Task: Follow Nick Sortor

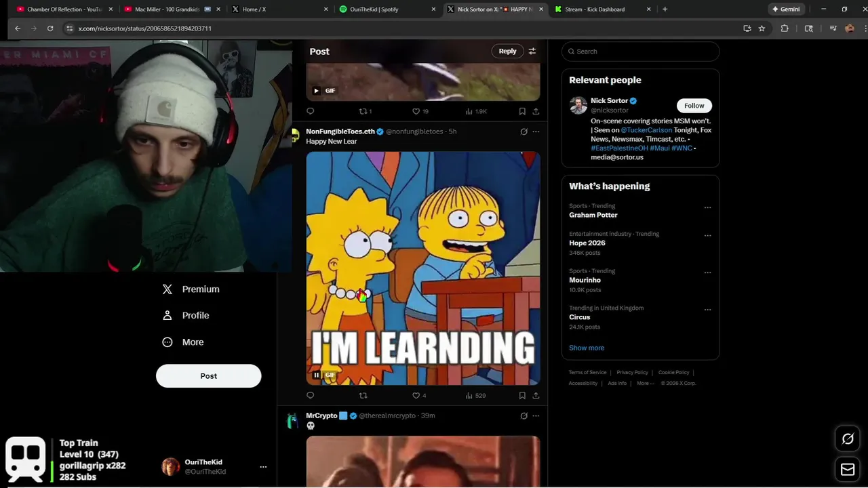Action: tap(694, 105)
